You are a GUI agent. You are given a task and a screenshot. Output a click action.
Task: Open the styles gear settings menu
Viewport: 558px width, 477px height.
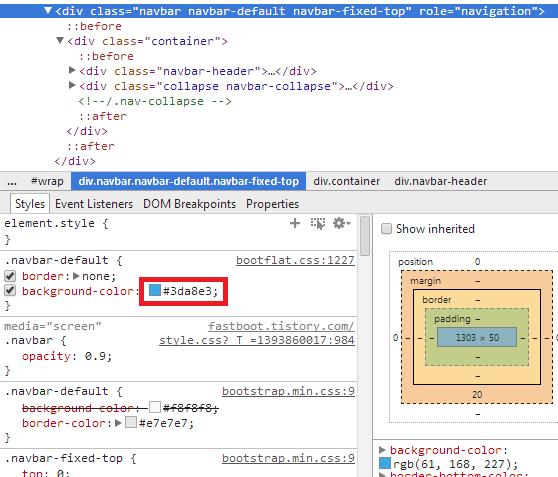341,224
